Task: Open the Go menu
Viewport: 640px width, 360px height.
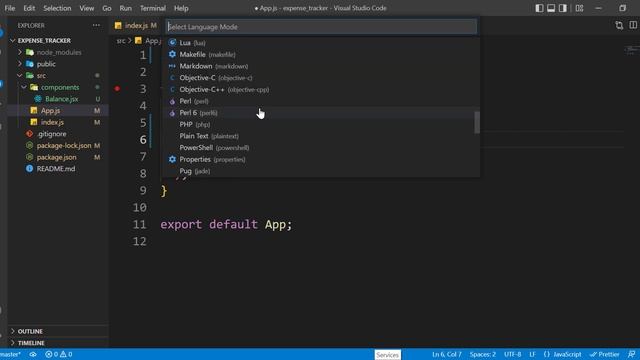Action: (107, 8)
